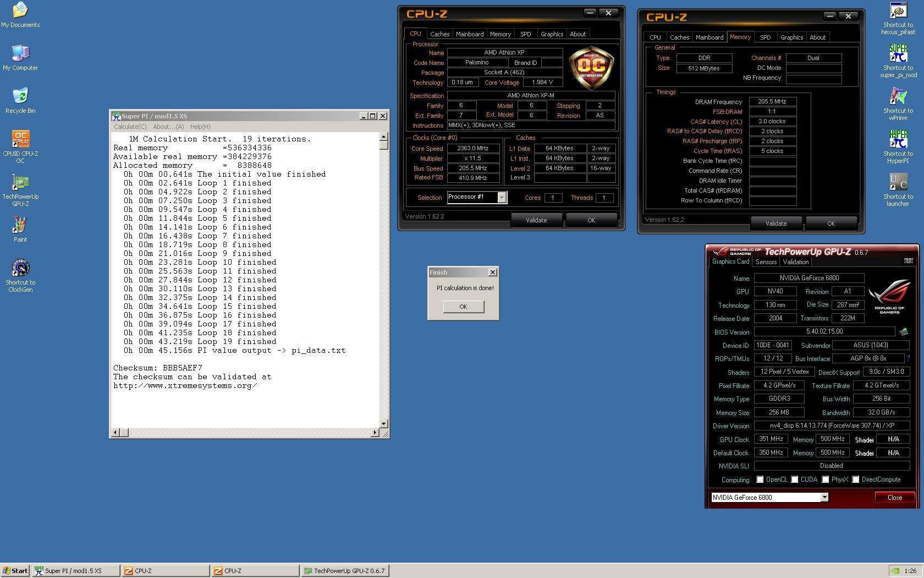Open About...(A) menu in Super PI
Image resolution: width=924 pixels, height=578 pixels.
(168, 127)
